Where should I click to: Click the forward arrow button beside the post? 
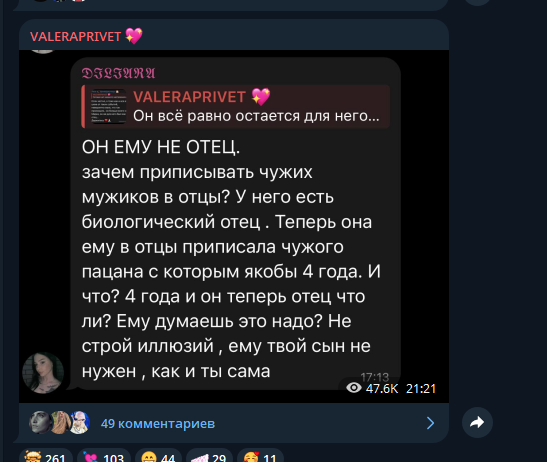[x=477, y=422]
